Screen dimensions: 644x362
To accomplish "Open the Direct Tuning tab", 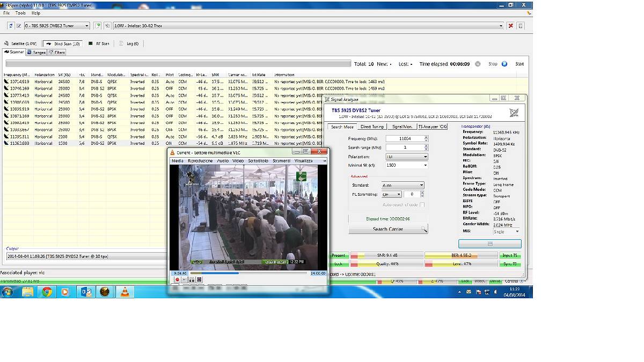I will coord(372,127).
